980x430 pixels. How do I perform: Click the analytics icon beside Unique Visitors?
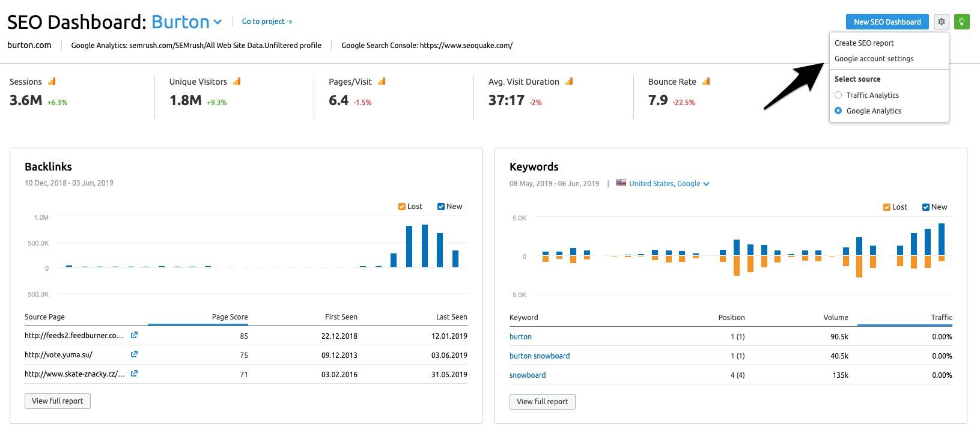tap(237, 81)
